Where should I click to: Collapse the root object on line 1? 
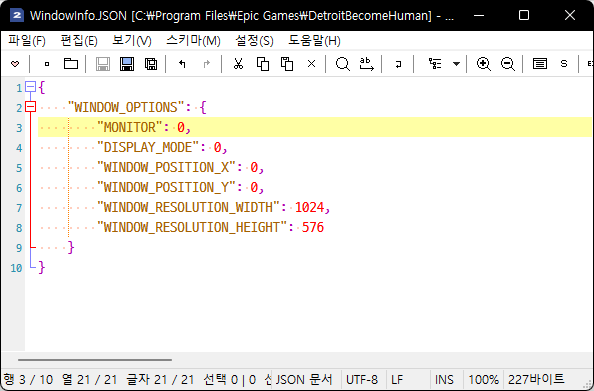click(x=30, y=87)
